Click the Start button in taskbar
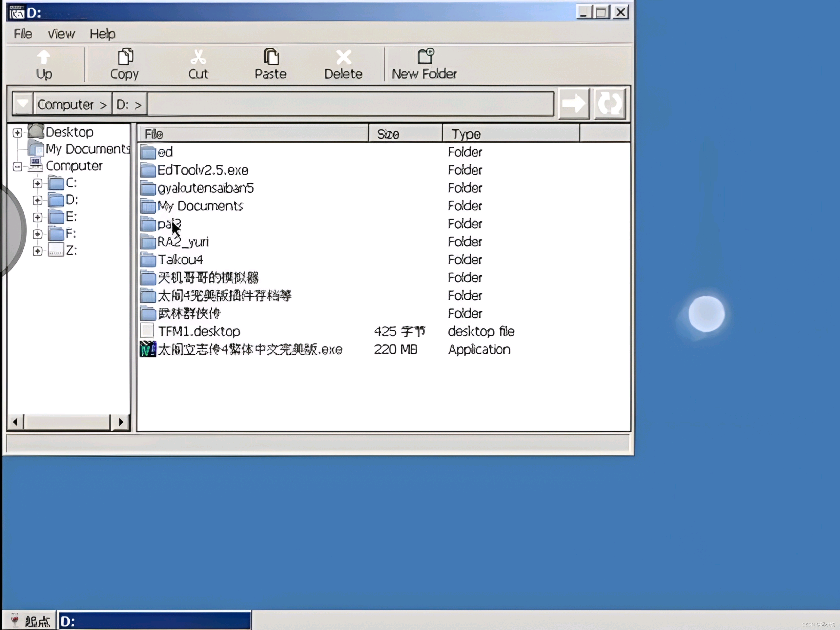This screenshot has width=840, height=630. pyautogui.click(x=30, y=621)
